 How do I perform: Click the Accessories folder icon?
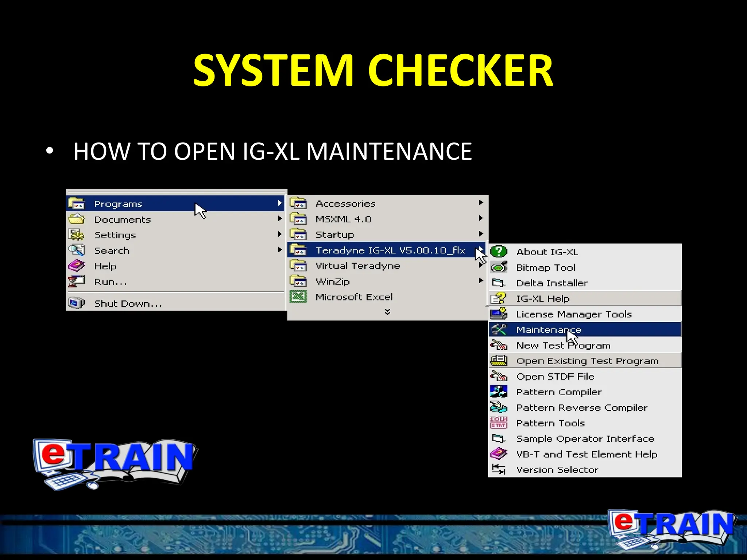point(298,203)
